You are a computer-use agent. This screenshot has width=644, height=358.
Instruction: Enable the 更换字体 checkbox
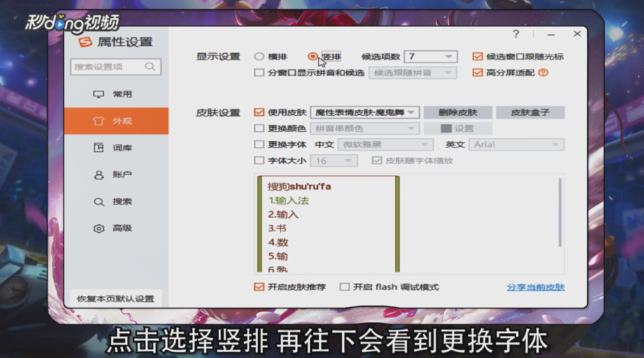pyautogui.click(x=259, y=144)
